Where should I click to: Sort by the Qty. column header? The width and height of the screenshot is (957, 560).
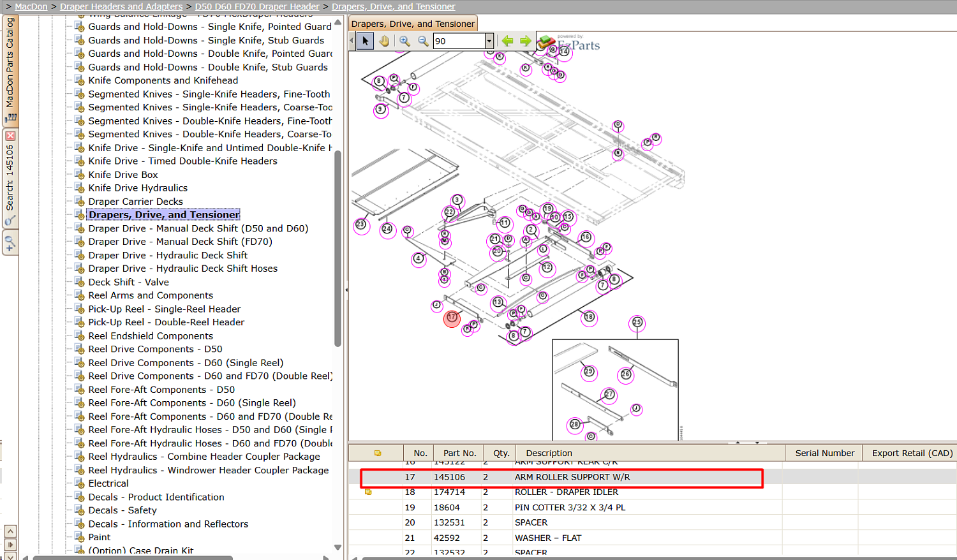[501, 453]
